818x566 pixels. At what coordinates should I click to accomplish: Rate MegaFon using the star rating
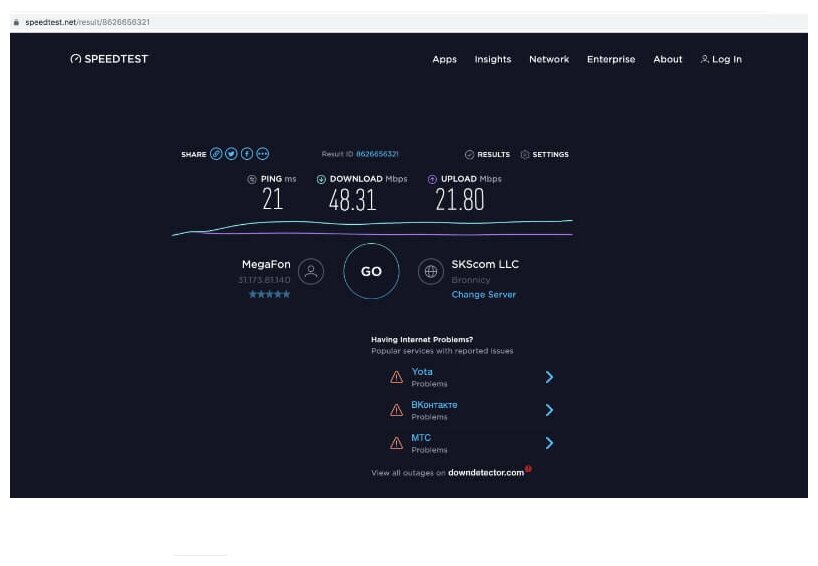(269, 294)
